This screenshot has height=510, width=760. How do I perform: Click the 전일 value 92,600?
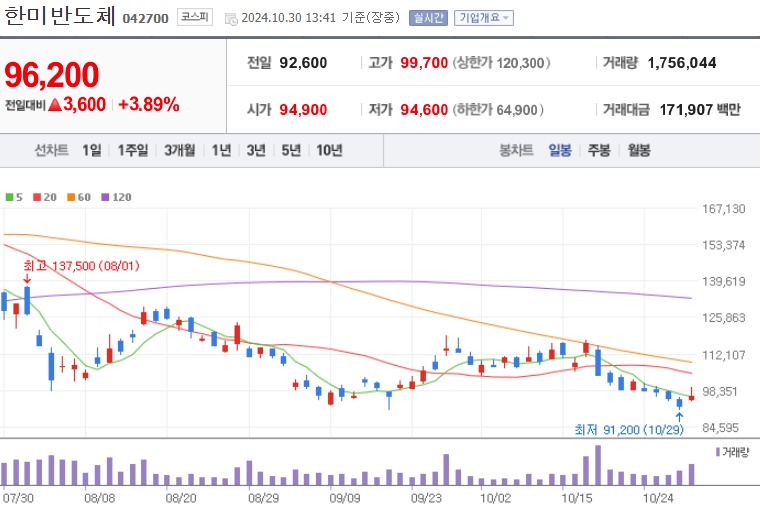pyautogui.click(x=303, y=63)
